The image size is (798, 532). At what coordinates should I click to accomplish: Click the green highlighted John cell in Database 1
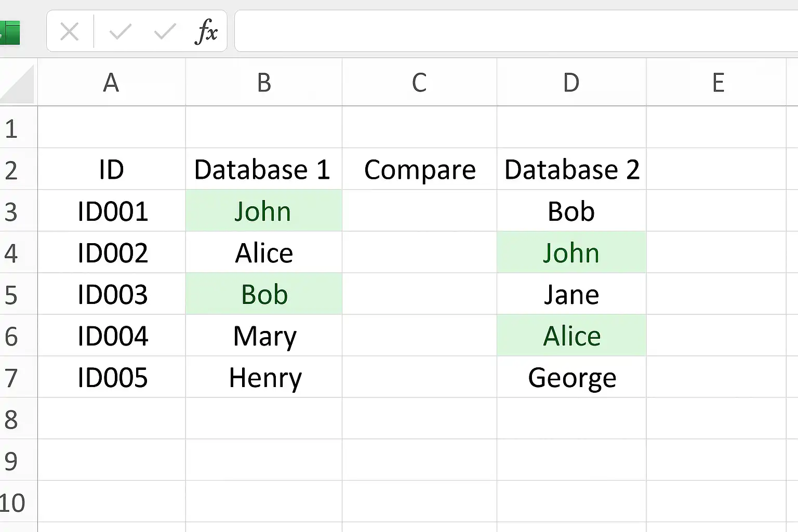[x=264, y=211]
